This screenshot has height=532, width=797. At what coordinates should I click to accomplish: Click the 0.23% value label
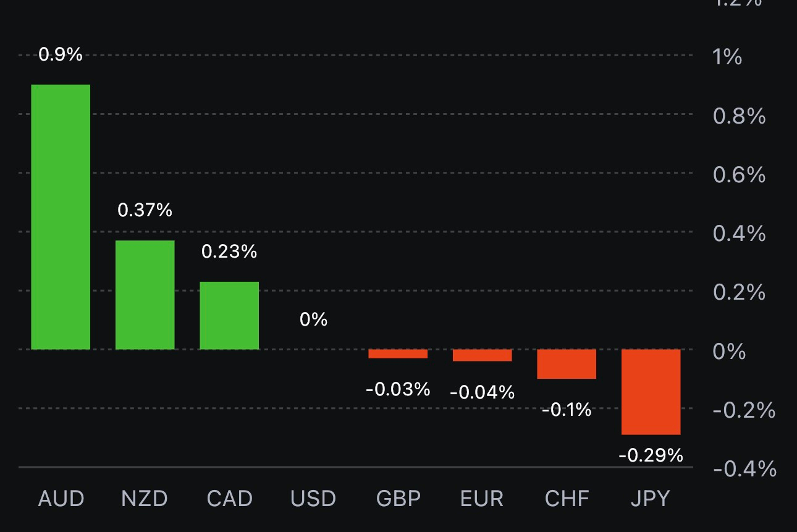tap(229, 251)
